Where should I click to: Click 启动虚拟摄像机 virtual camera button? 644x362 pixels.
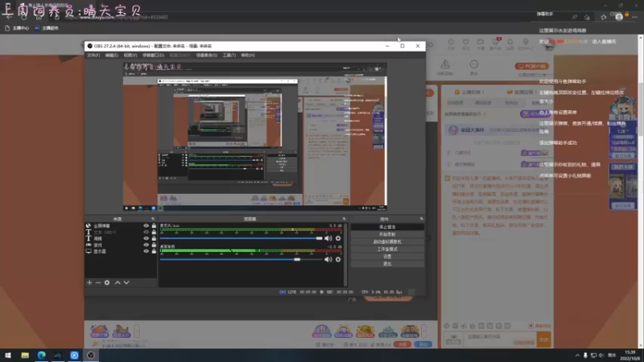(x=387, y=242)
